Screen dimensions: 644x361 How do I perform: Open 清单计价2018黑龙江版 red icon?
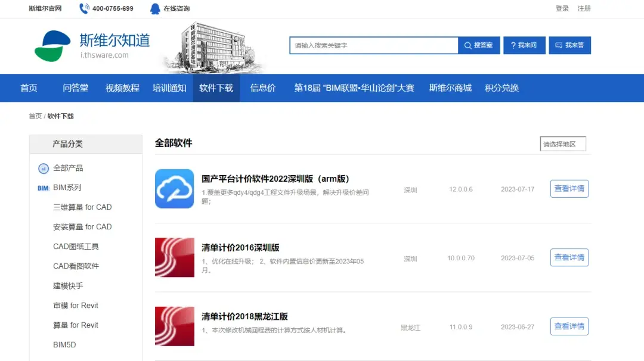pos(175,326)
